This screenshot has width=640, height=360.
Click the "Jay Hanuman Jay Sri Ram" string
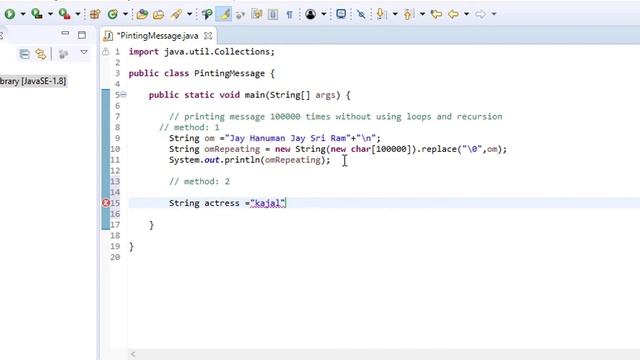288,138
